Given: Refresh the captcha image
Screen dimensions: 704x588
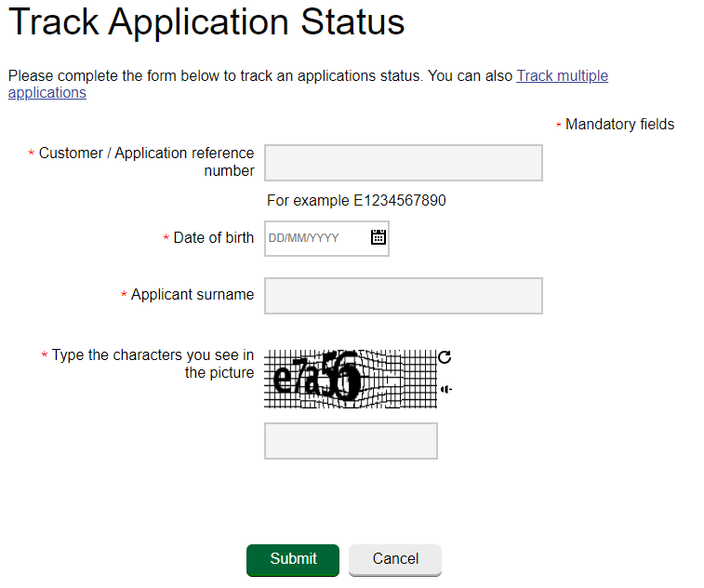Looking at the screenshot, I should click(x=445, y=357).
